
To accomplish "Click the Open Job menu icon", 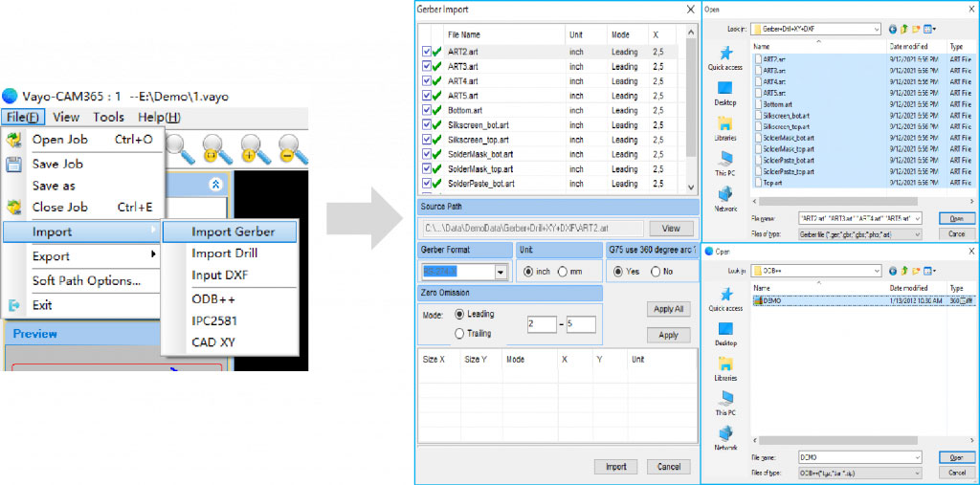I will 14,140.
